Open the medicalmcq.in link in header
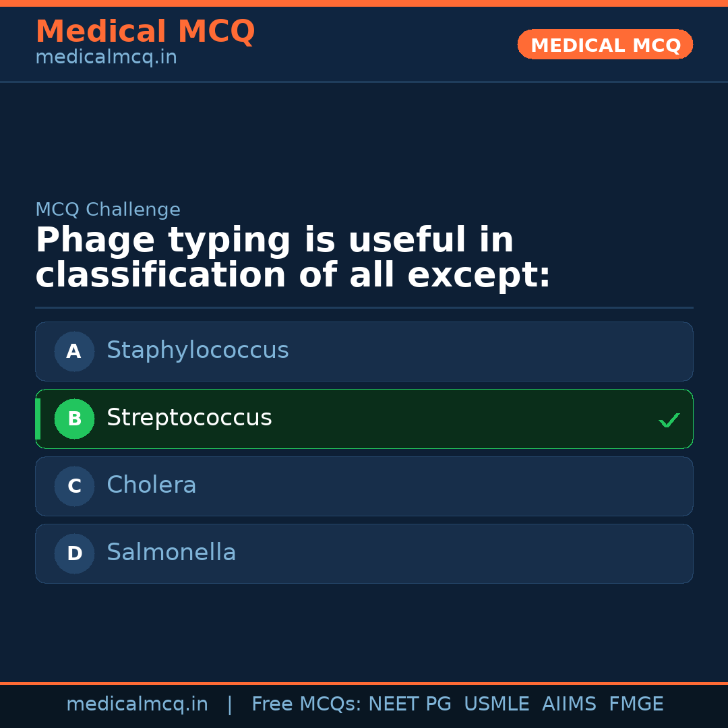728x728 pixels. [106, 58]
